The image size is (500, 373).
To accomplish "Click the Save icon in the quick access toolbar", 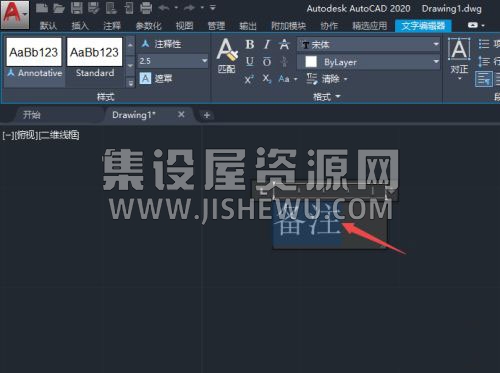I will point(77,8).
